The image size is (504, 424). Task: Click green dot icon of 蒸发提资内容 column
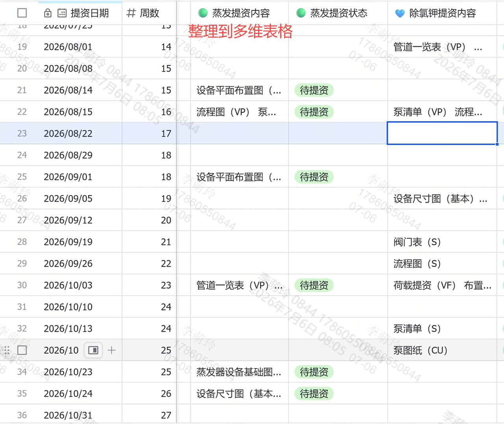click(203, 13)
